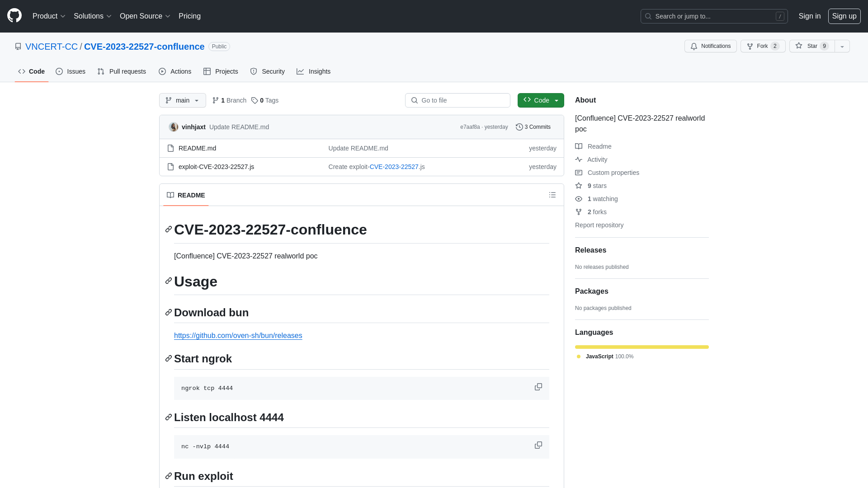The height and width of the screenshot is (488, 868).
Task: Open vinhjaxt user profile link
Action: coord(193,127)
